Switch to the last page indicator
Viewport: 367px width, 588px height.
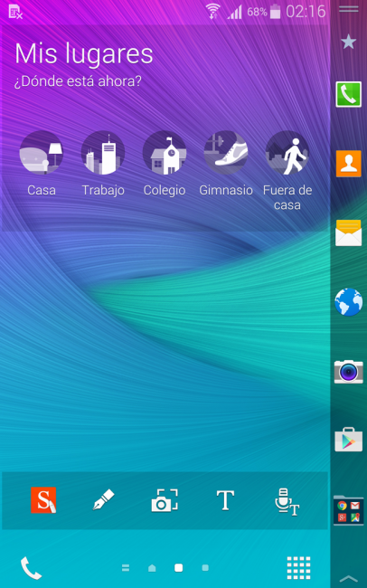(205, 568)
